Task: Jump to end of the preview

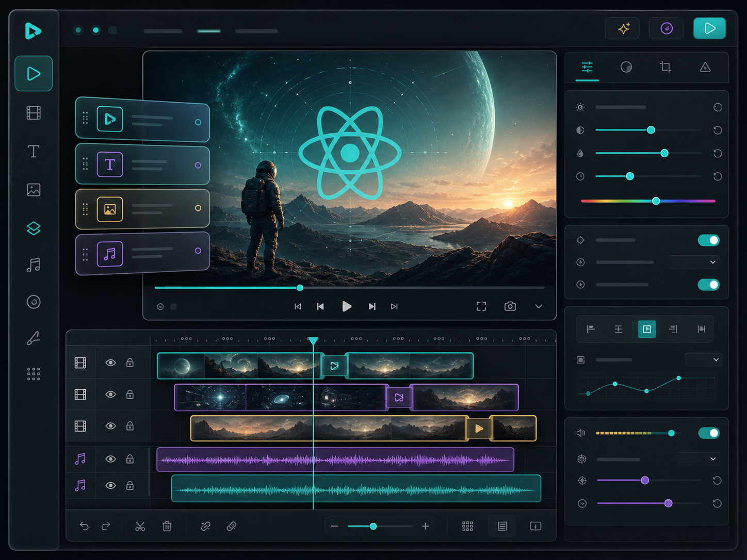Action: 394,306
